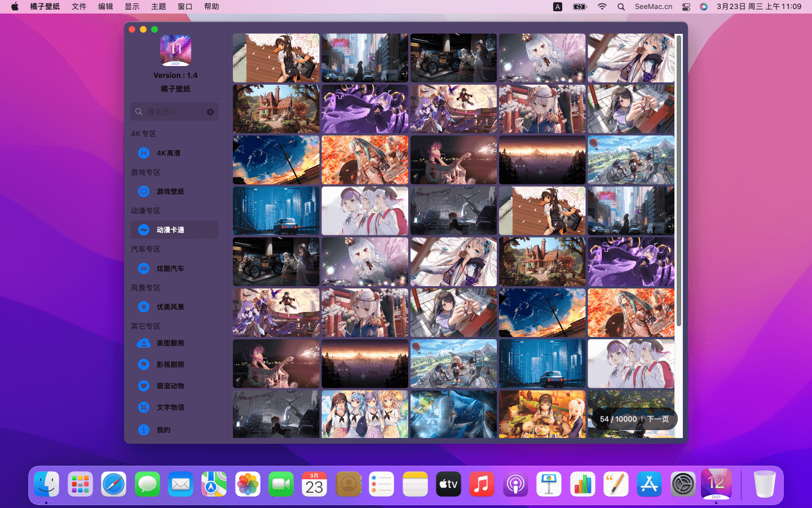Open Reminders from the Dock
Image resolution: width=812 pixels, height=508 pixels.
[x=382, y=484]
